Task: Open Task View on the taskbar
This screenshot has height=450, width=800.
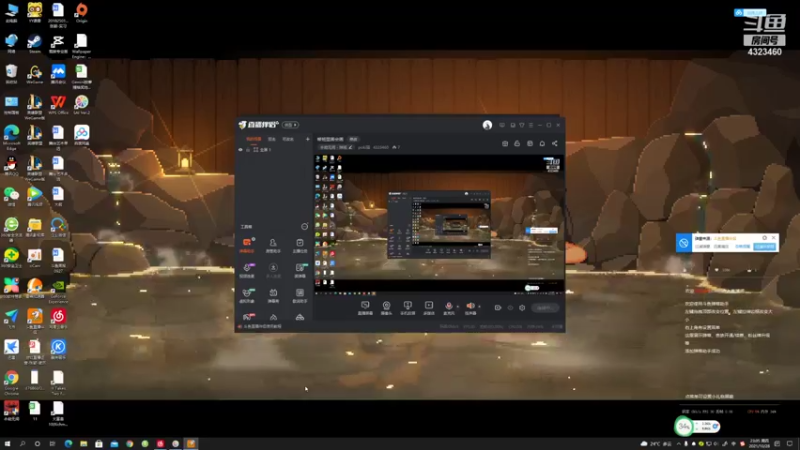Action: point(52,444)
